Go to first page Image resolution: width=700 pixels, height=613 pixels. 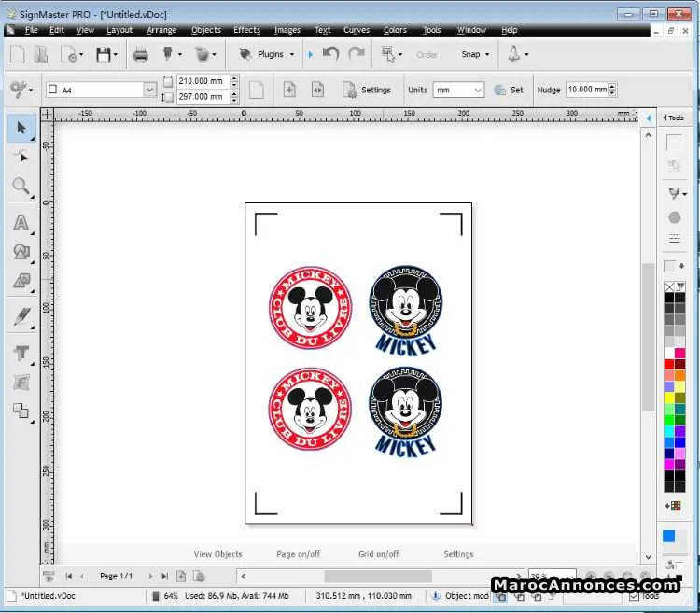69,576
